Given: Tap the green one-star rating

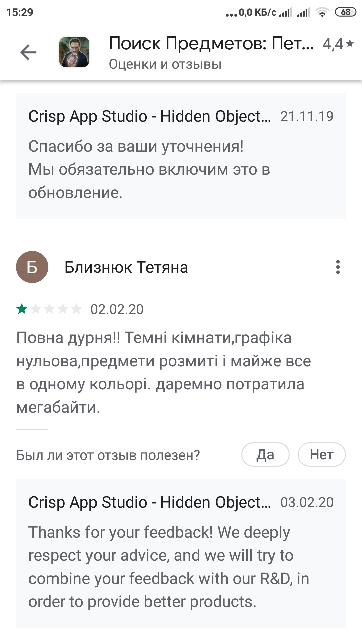Looking at the screenshot, I should pyautogui.click(x=22, y=309).
